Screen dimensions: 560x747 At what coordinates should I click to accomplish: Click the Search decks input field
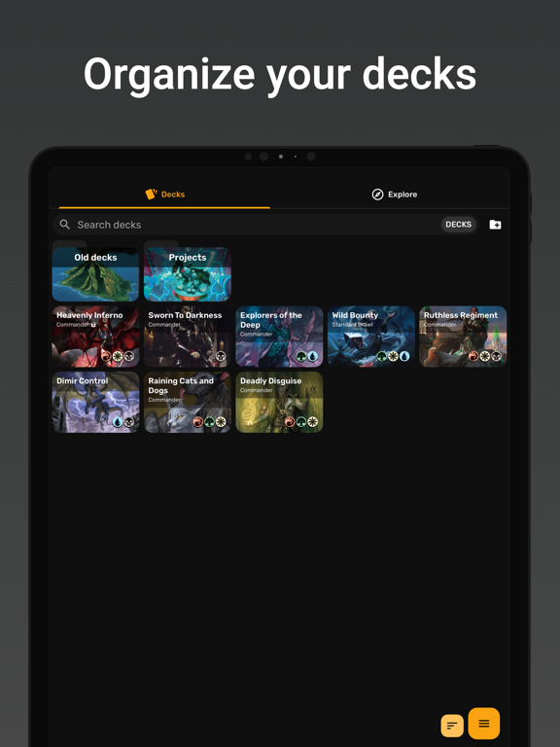point(265,225)
